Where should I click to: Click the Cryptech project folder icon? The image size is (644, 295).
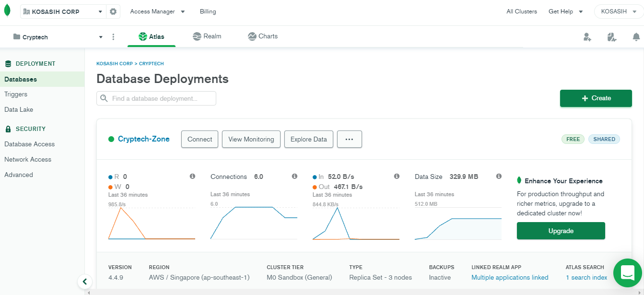point(17,37)
